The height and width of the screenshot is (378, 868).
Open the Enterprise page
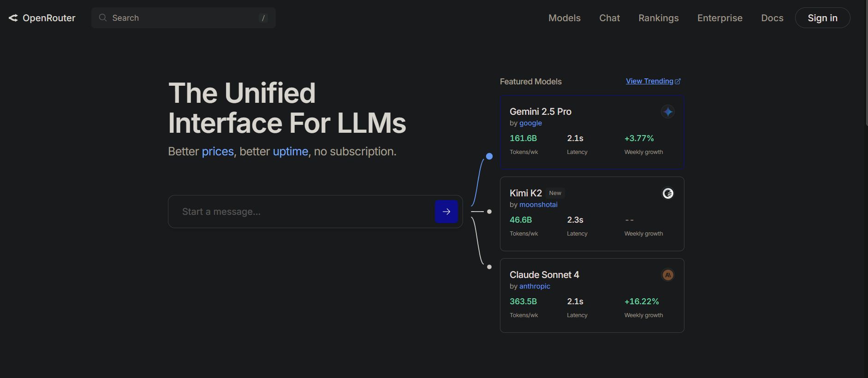pos(719,18)
